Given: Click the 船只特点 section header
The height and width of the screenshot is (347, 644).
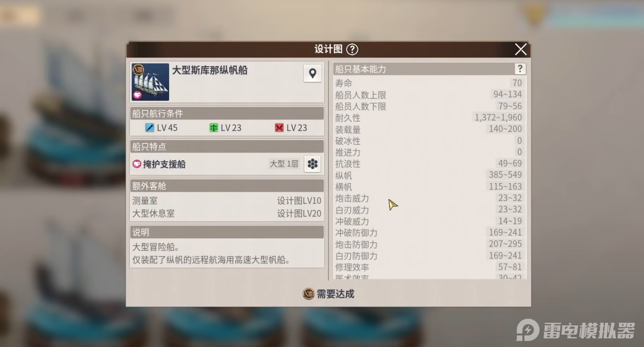Looking at the screenshot, I should [227, 146].
